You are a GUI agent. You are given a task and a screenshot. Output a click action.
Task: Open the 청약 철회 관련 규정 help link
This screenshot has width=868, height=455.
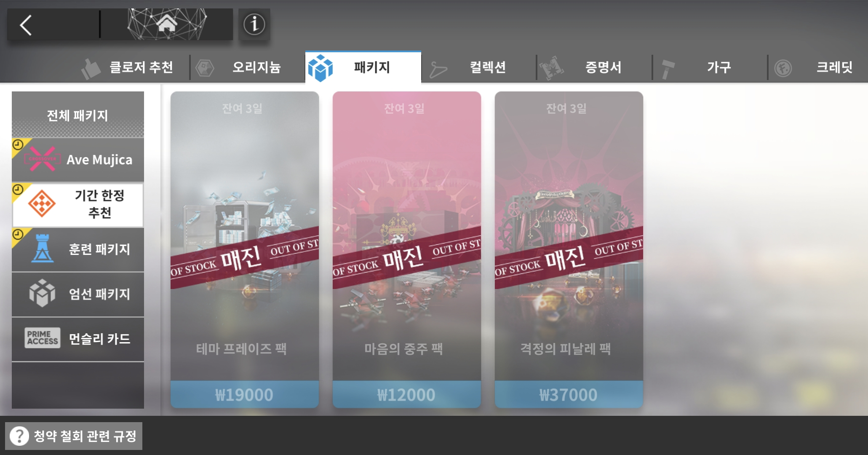[x=74, y=436]
